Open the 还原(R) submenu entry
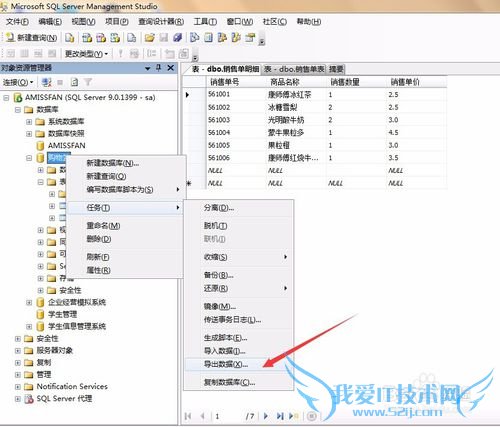500x427 pixels. [x=238, y=288]
